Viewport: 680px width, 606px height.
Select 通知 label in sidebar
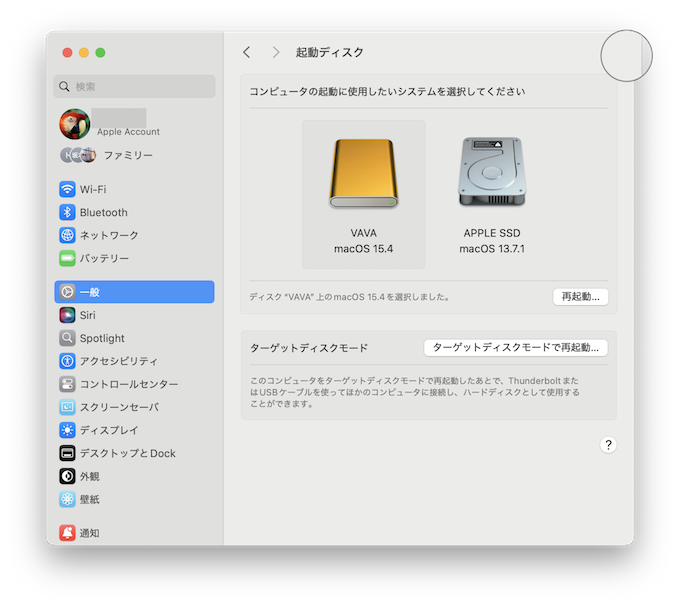coord(89,533)
